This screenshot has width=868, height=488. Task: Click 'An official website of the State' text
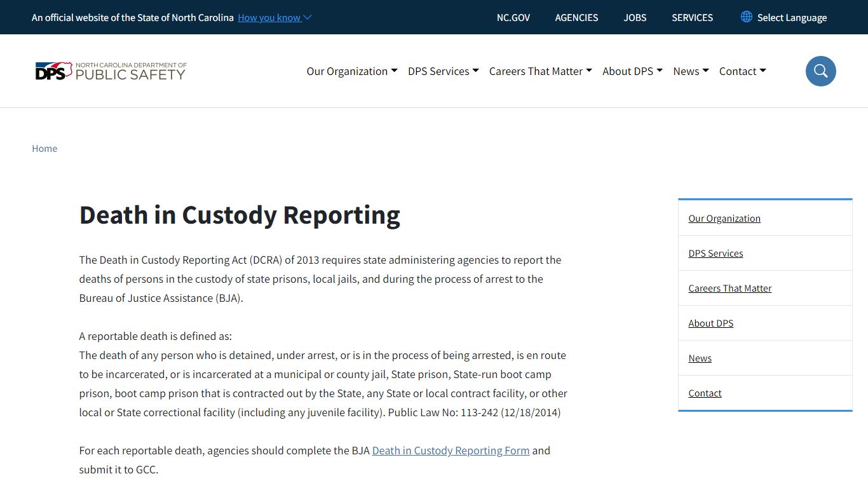coord(133,18)
